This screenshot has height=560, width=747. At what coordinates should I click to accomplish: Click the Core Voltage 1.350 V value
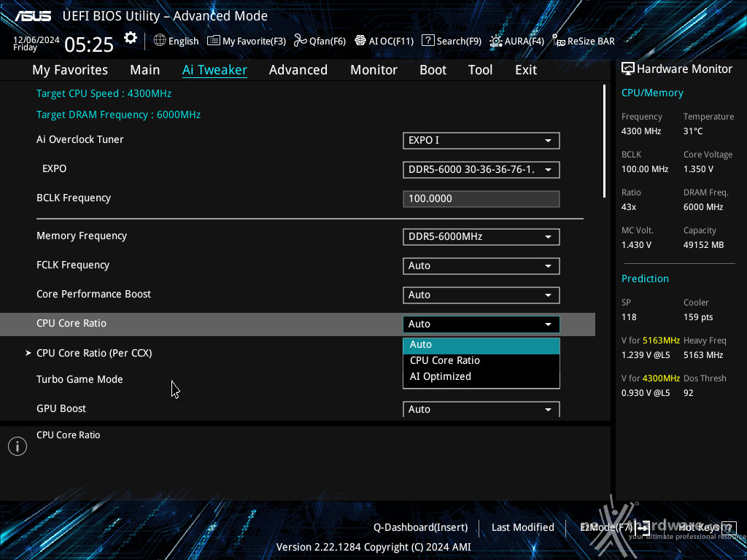pyautogui.click(x=698, y=169)
